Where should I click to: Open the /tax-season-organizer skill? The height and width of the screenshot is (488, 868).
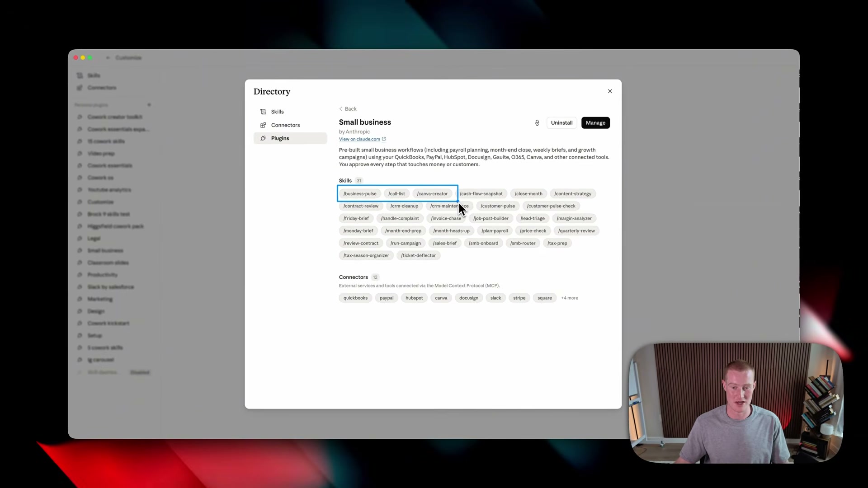366,256
